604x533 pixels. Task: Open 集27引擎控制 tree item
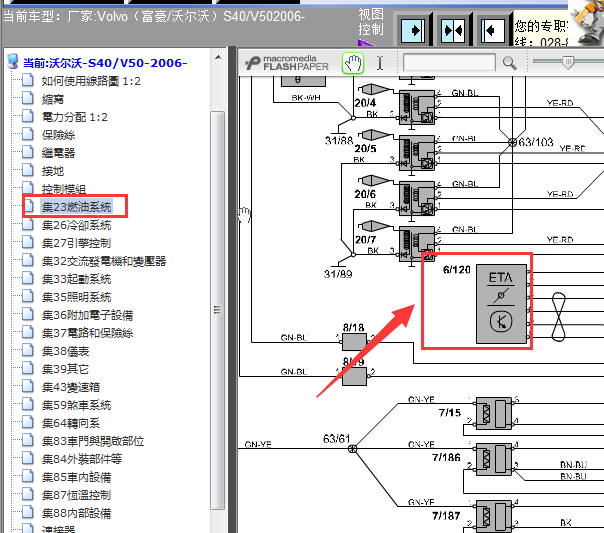pyautogui.click(x=76, y=243)
